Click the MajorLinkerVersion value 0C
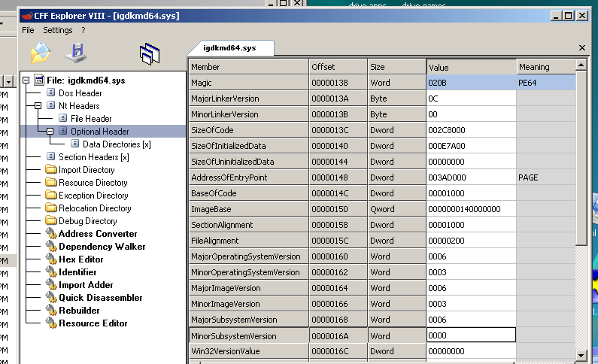Image resolution: width=598 pixels, height=364 pixels. pyautogui.click(x=472, y=99)
